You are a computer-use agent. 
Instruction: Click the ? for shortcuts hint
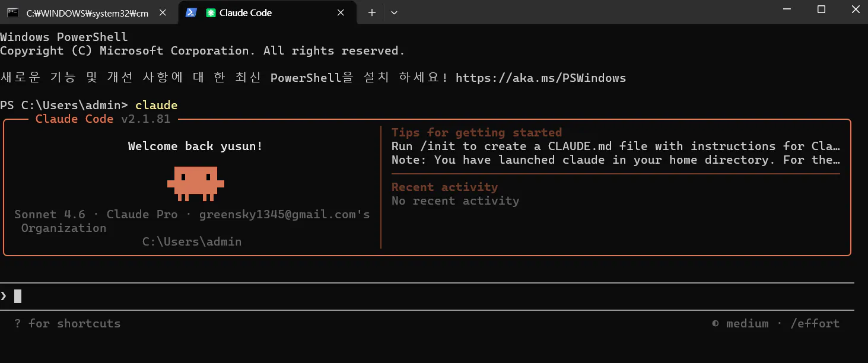point(66,323)
